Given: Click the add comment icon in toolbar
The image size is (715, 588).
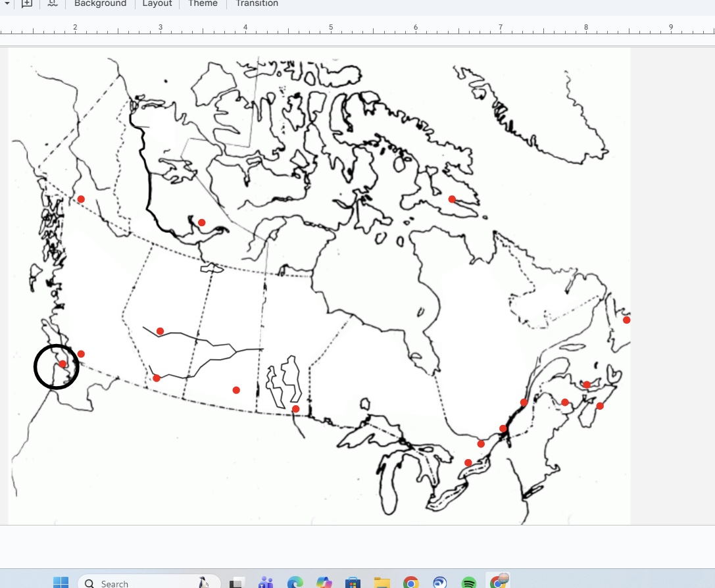Looking at the screenshot, I should [x=27, y=3].
